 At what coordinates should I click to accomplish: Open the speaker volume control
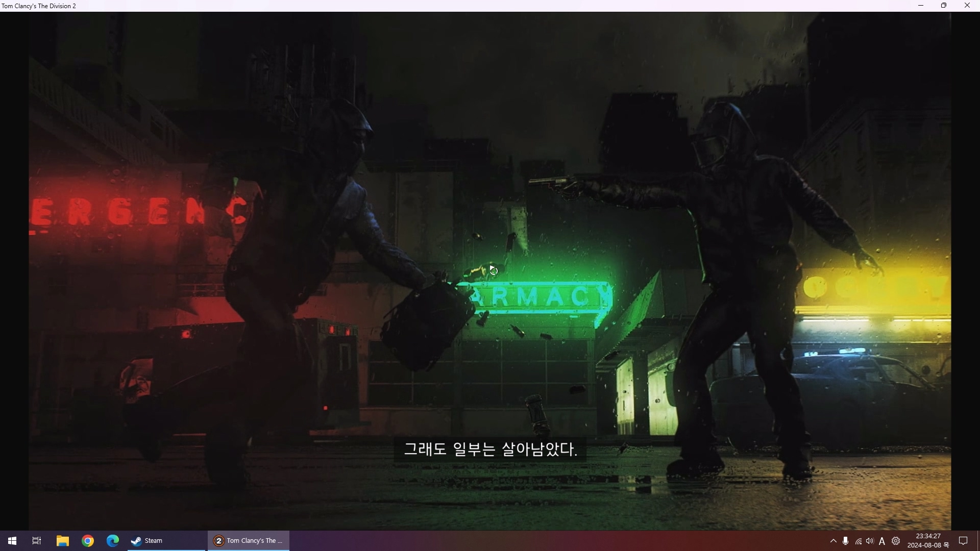(870, 541)
